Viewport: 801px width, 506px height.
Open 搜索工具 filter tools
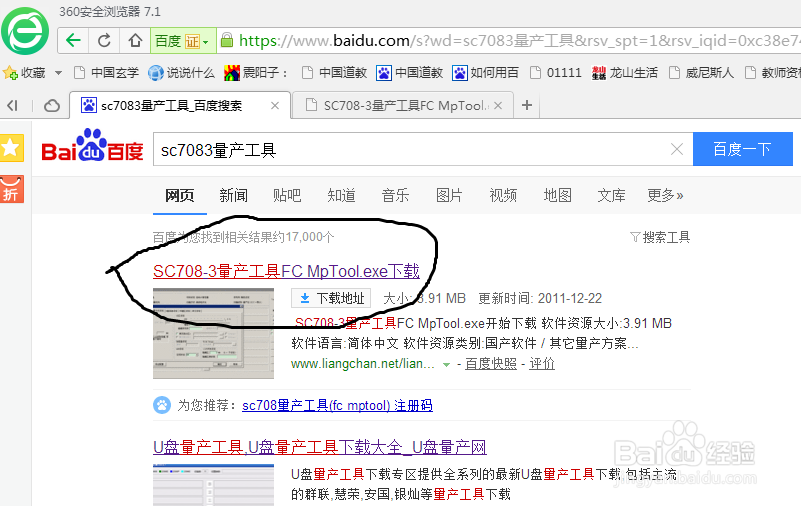click(x=660, y=237)
